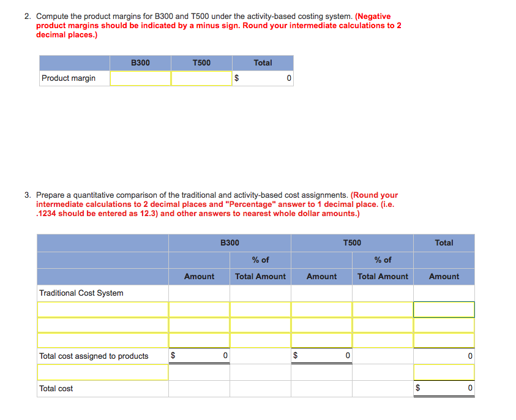
Task: Select second-row T500 % of Total Amount cell
Action: (383, 325)
